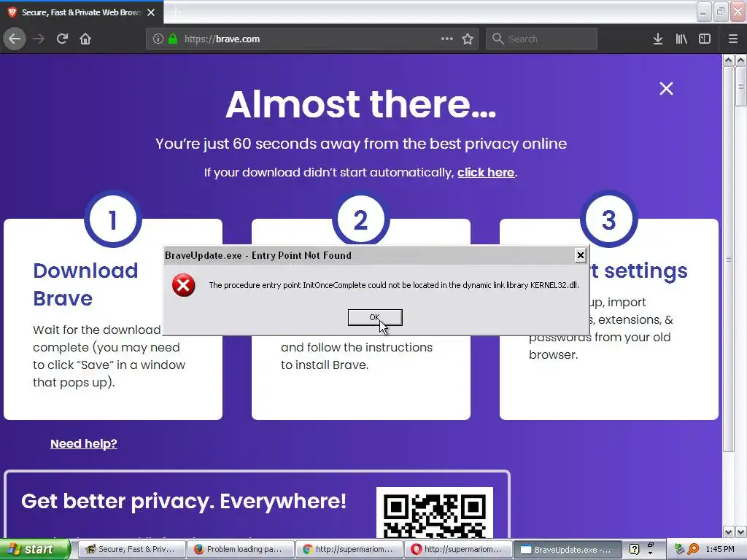
Task: Dismiss the Almost there overlay with X
Action: (666, 88)
